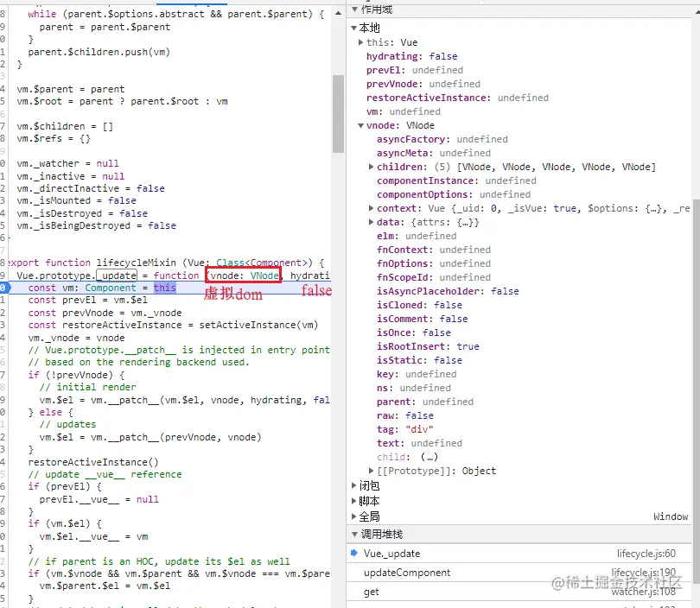Open lifecycle.js:60 source location link

(646, 554)
